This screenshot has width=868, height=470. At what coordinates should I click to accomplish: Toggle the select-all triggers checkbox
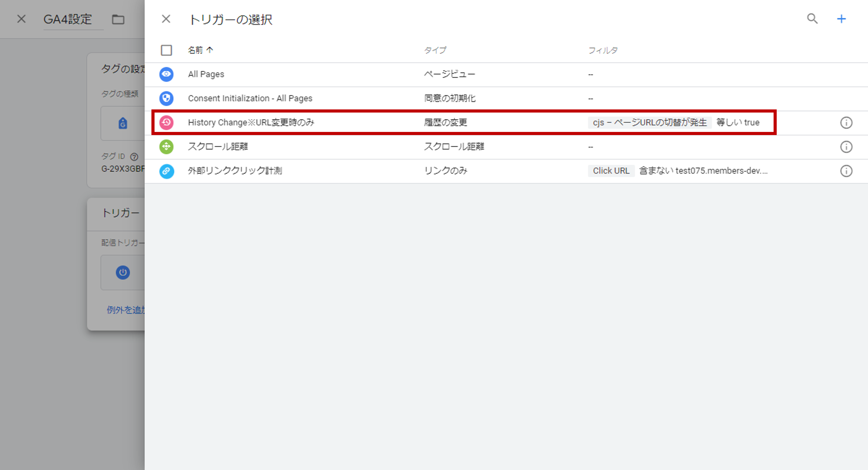pyautogui.click(x=166, y=50)
